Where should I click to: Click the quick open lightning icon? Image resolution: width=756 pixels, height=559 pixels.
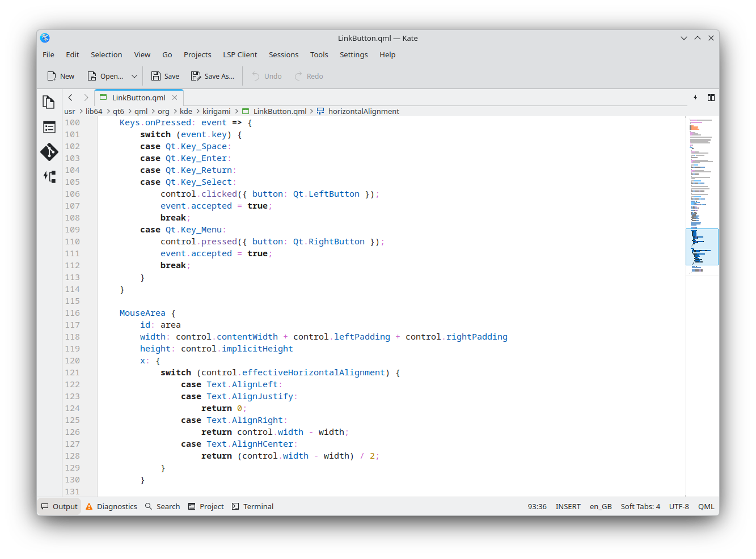coord(695,98)
